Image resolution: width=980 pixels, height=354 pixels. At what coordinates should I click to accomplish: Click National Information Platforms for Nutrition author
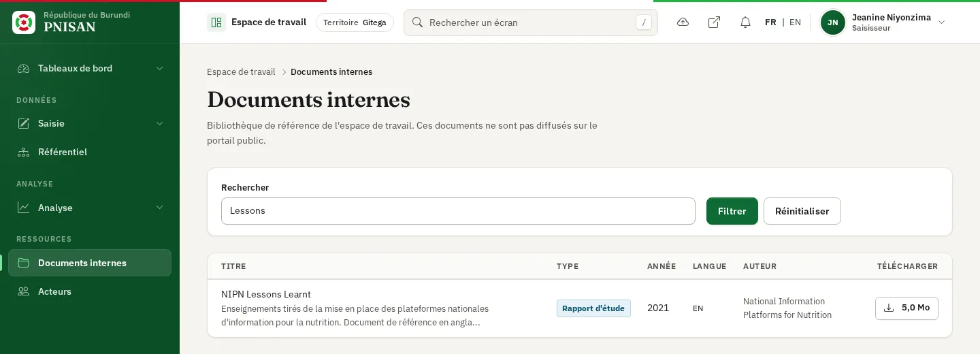(787, 308)
